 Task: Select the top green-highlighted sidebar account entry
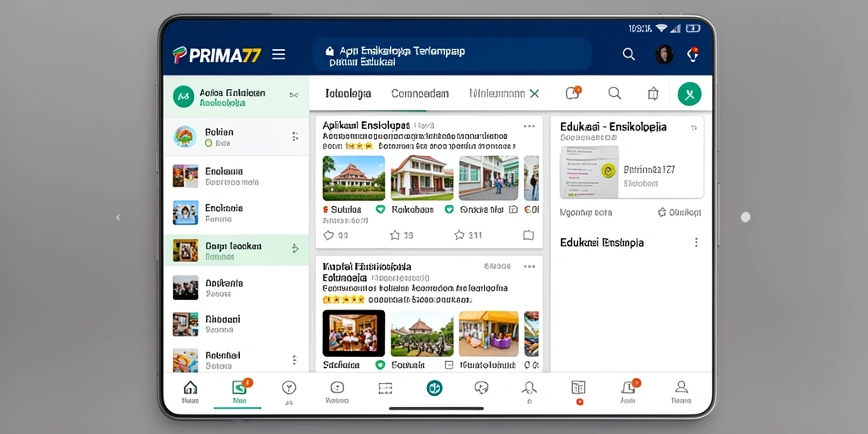coord(236,97)
